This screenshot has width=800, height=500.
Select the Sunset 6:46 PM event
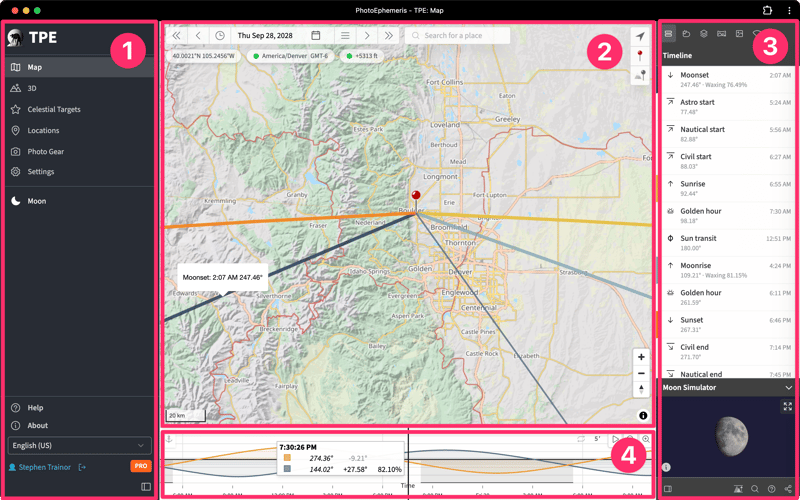(x=728, y=324)
